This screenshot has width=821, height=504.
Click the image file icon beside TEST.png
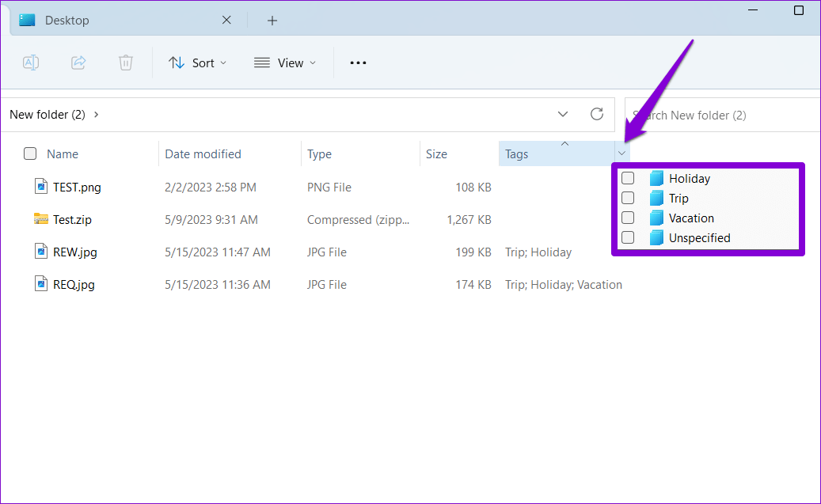pos(41,187)
